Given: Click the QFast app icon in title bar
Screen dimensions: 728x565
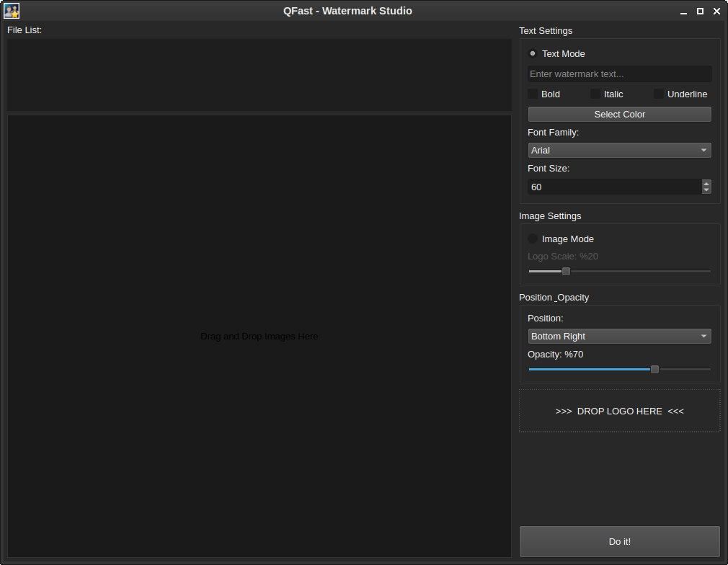Looking at the screenshot, I should pos(12,11).
